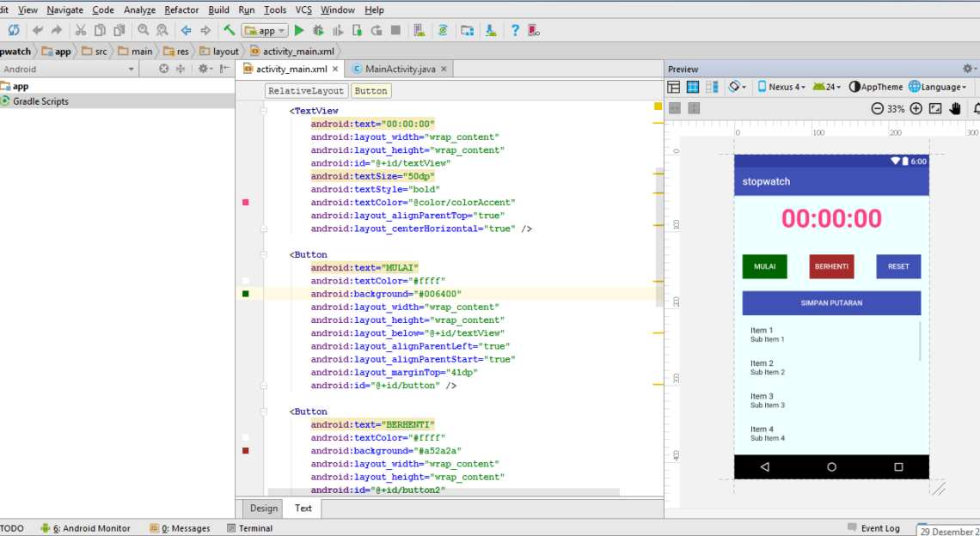This screenshot has height=536, width=980.
Task: Click the pink colorAccent gutter swatch
Action: (246, 203)
